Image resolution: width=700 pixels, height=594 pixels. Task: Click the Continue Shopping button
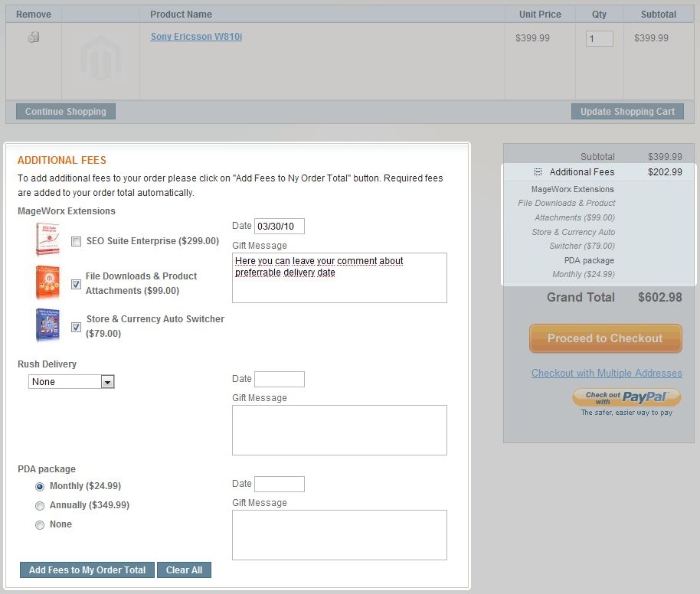(66, 112)
